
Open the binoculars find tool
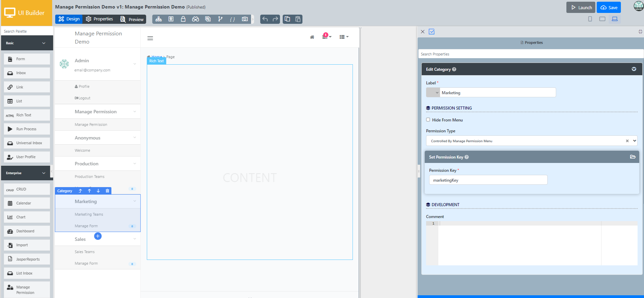point(195,19)
